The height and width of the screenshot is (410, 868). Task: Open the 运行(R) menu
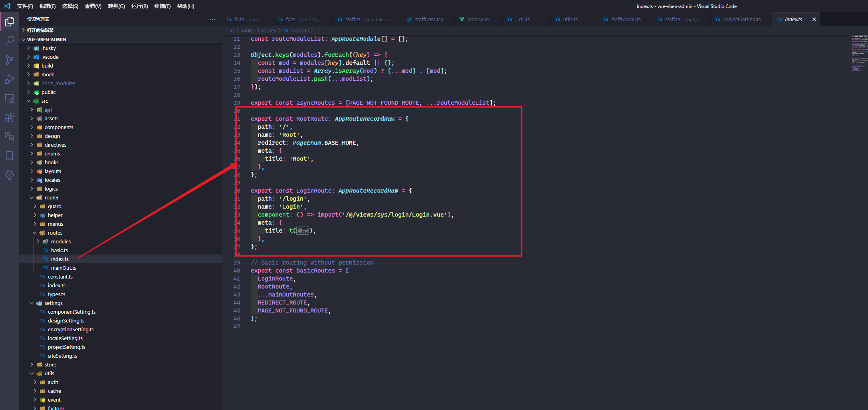139,6
